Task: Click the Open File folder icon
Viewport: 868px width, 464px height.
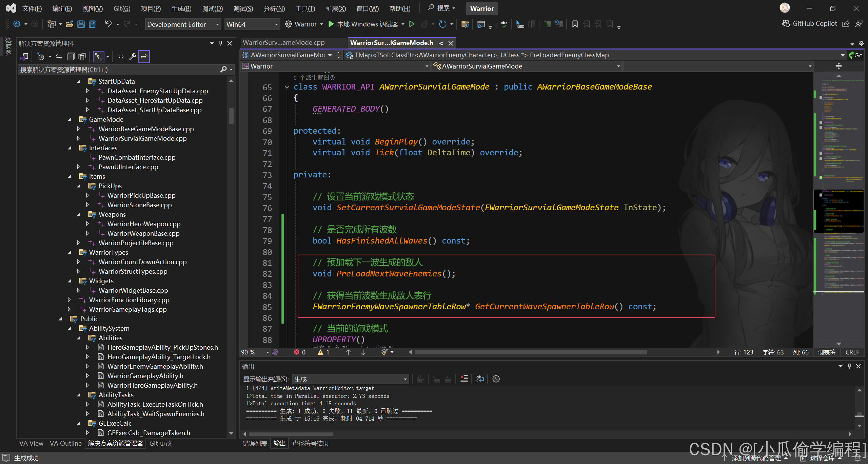Action: point(69,24)
